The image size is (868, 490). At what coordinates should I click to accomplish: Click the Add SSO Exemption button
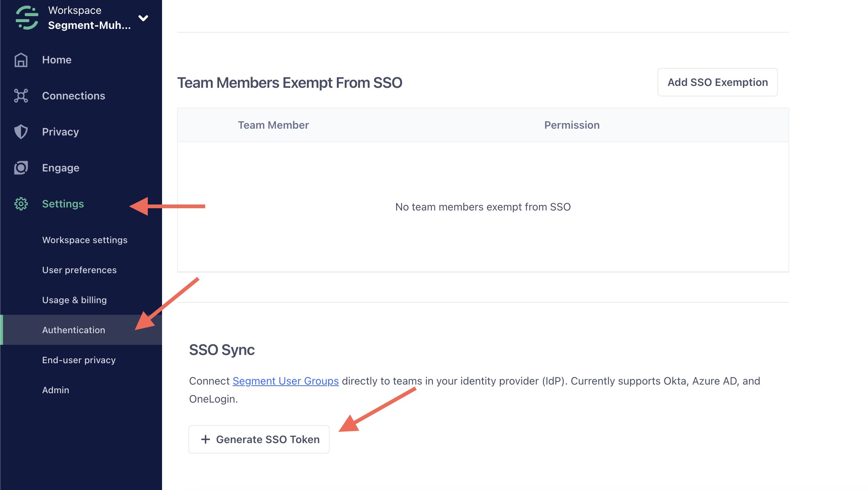[x=717, y=82]
